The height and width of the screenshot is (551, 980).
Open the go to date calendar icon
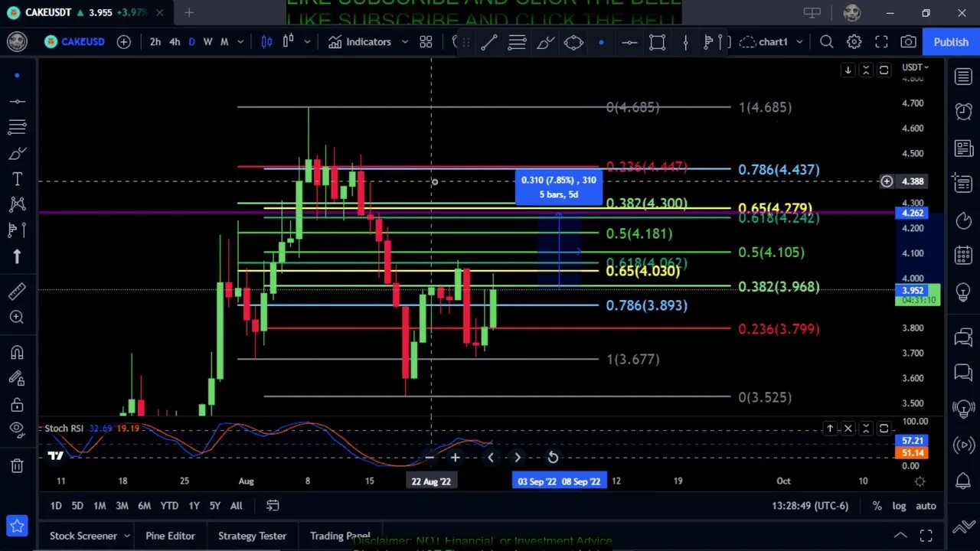click(273, 506)
